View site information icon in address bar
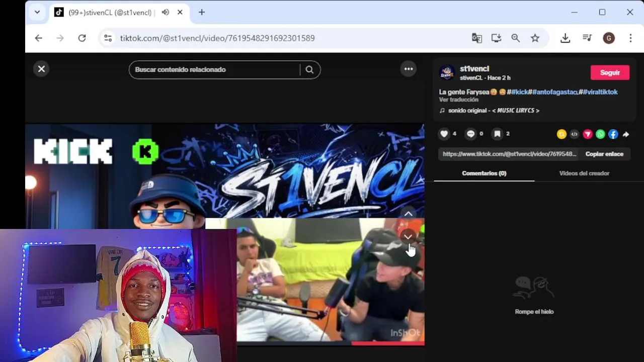The width and height of the screenshot is (644, 362). (108, 38)
